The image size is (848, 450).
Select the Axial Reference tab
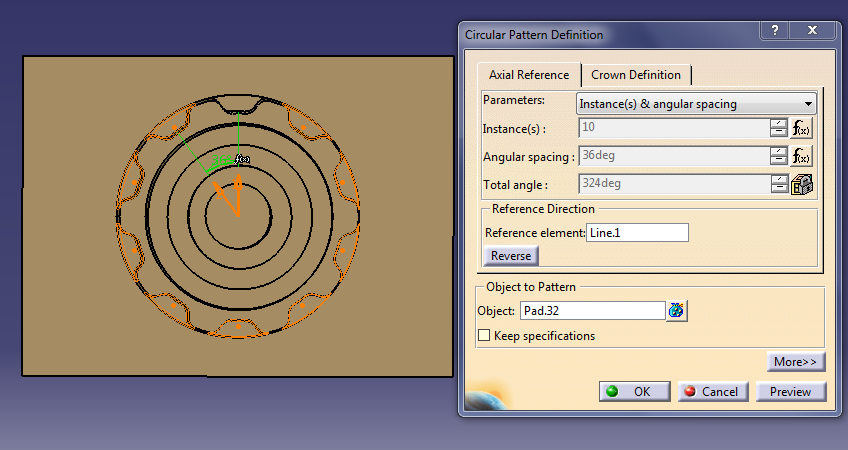pos(529,75)
